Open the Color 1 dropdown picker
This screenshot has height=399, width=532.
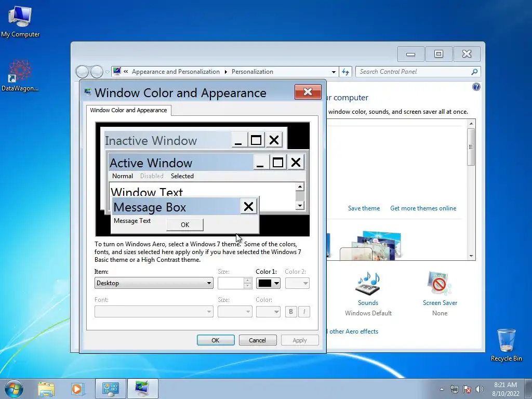coord(268,283)
